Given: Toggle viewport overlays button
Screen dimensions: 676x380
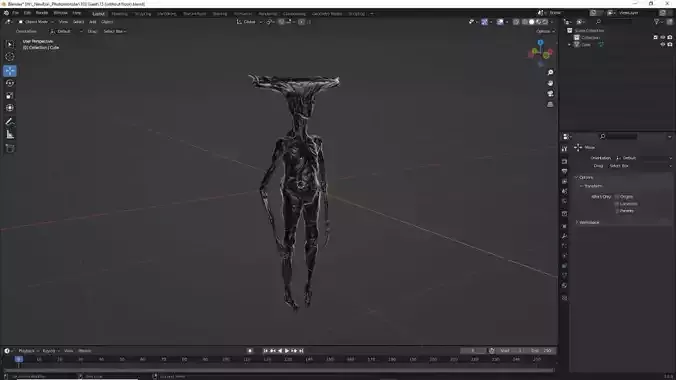Looking at the screenshot, I should point(500,22).
